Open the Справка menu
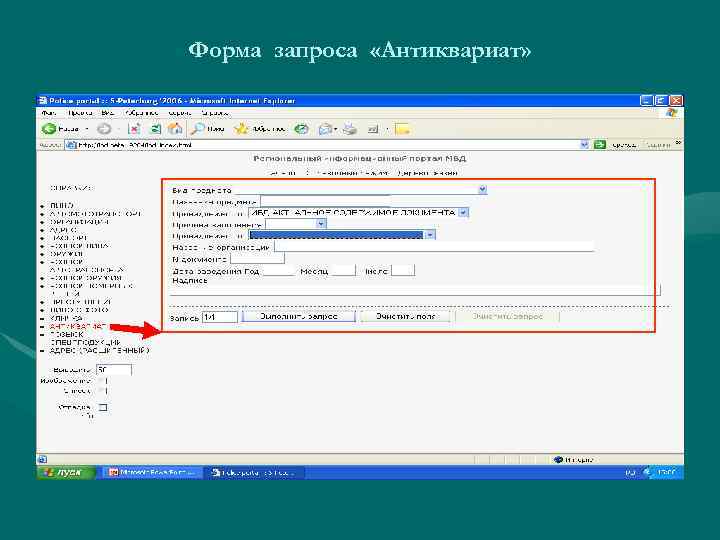Viewport: 720px width, 540px height. (x=215, y=113)
